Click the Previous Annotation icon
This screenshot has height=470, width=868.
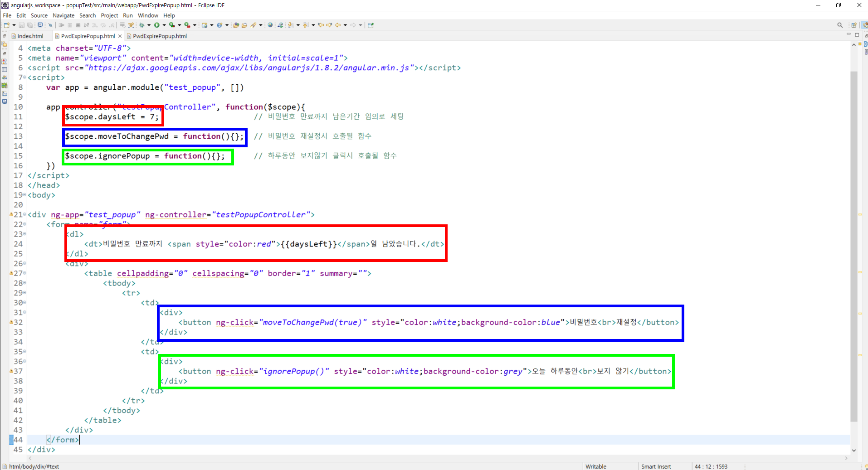point(306,25)
